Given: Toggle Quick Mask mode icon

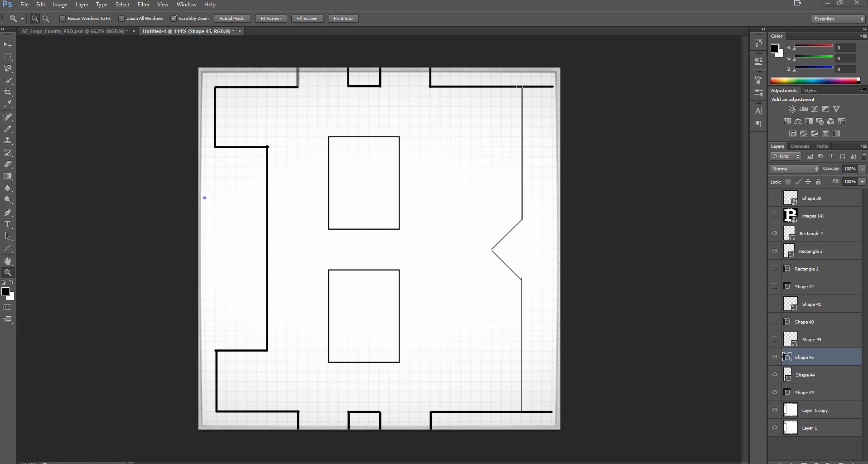Looking at the screenshot, I should tap(8, 307).
